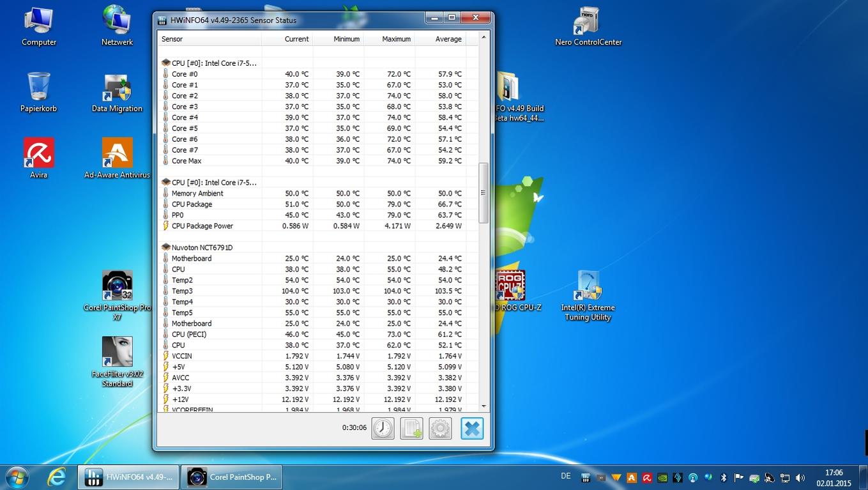Click the network tray icon

click(785, 477)
